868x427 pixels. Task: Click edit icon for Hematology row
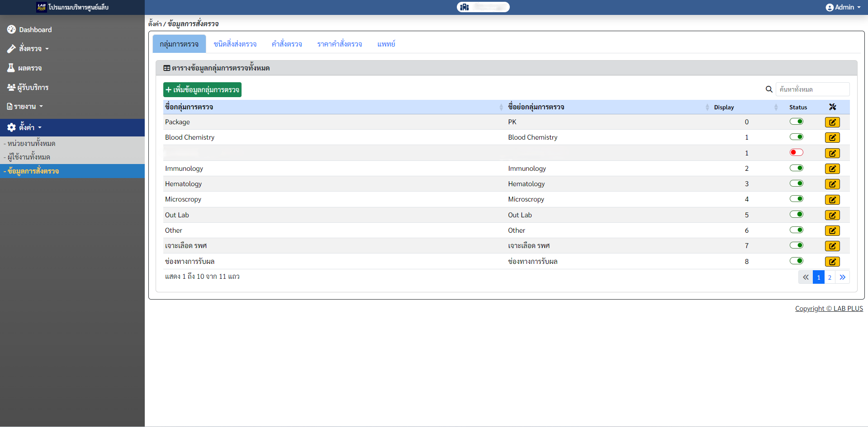click(x=832, y=184)
